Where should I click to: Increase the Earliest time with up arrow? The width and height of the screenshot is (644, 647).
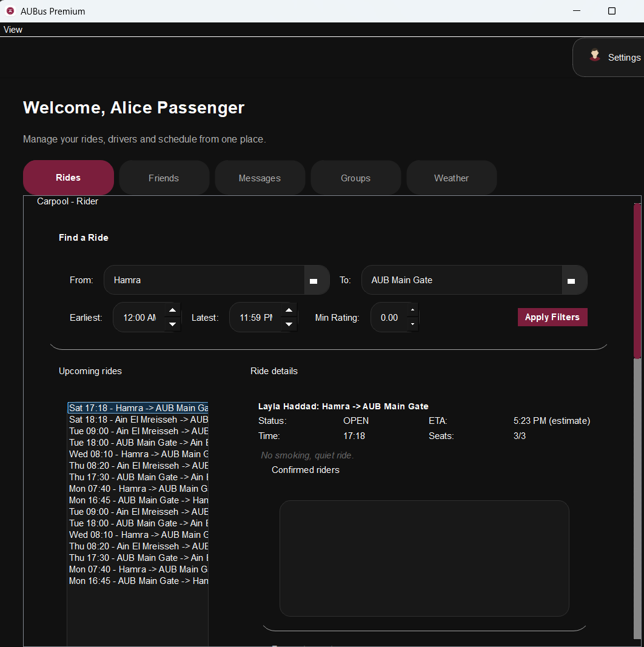pyautogui.click(x=172, y=310)
